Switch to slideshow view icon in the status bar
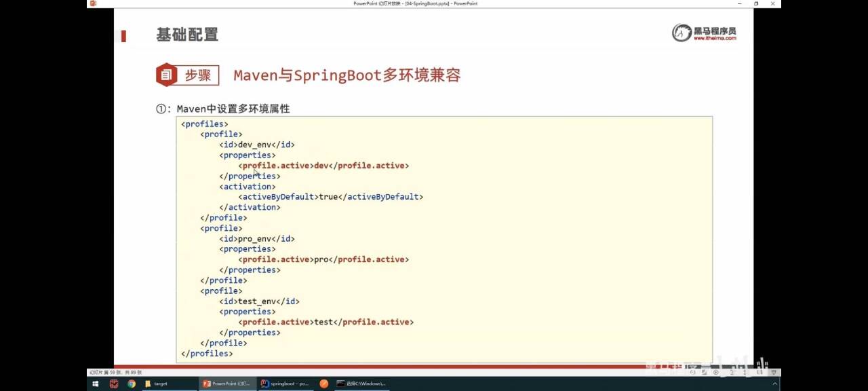The height and width of the screenshot is (391, 868). [774, 372]
